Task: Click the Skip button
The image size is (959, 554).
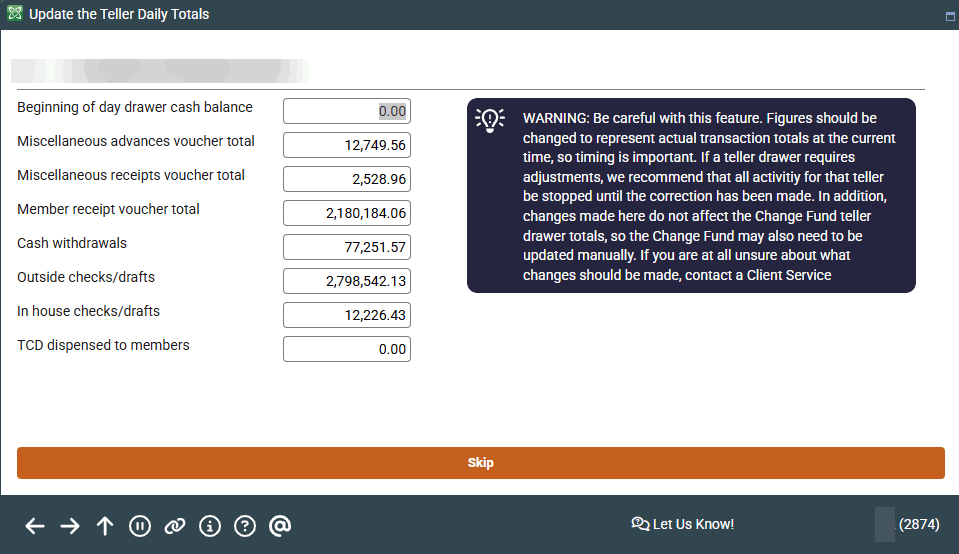Action: (x=480, y=463)
